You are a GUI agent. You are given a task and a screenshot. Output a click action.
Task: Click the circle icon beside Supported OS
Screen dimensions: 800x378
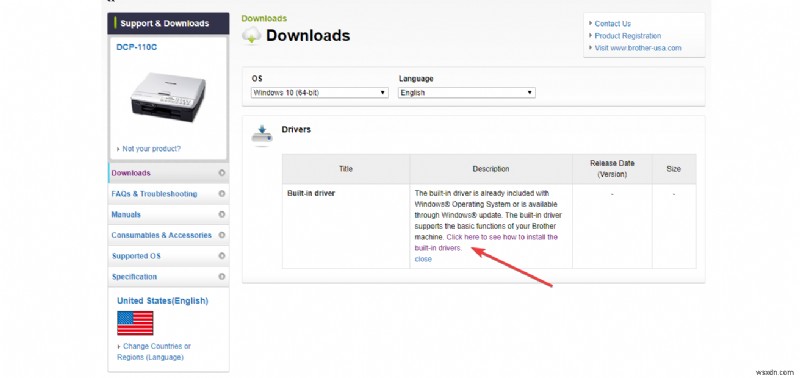(x=221, y=256)
